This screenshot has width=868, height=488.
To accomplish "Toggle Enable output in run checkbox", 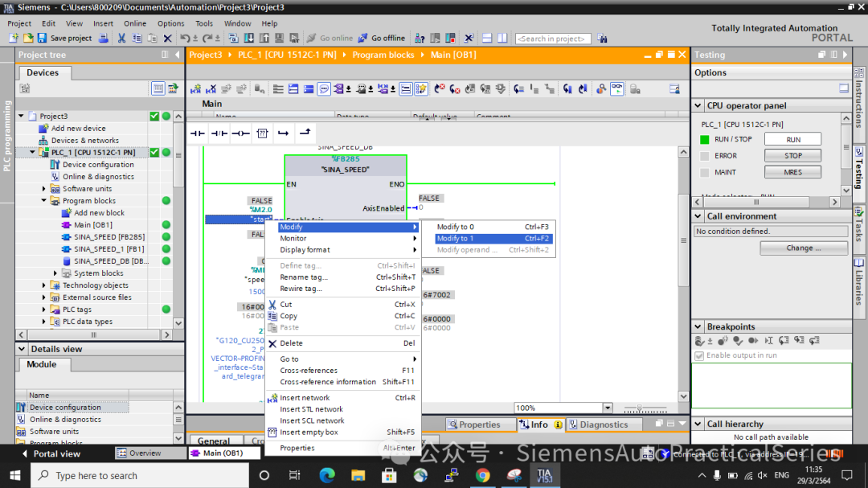I will [699, 355].
